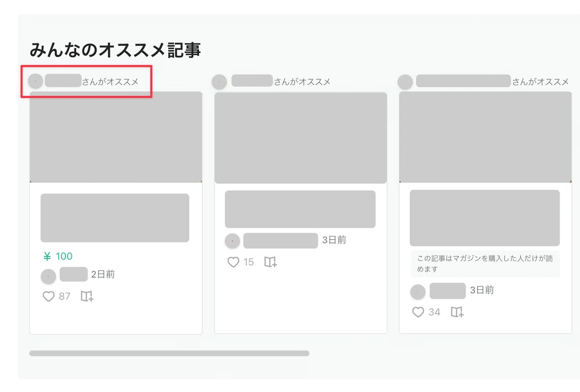The image size is (580, 392).
Task: Open the second recommender's name link
Action: pyautogui.click(x=252, y=80)
